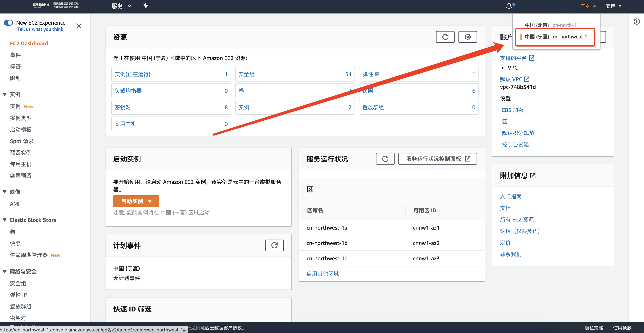Collapse the Elastic Block Store section

(5, 220)
